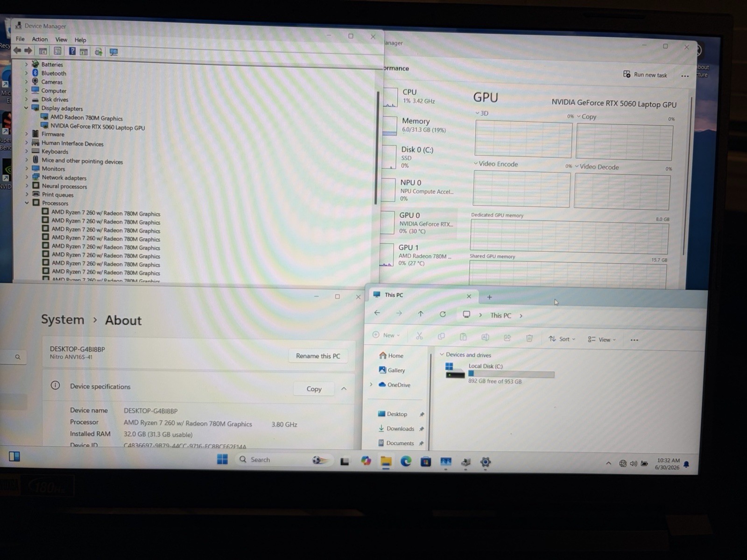This screenshot has width=747, height=560.
Task: Open Gallery in File Explorer sidebar
Action: (x=392, y=370)
